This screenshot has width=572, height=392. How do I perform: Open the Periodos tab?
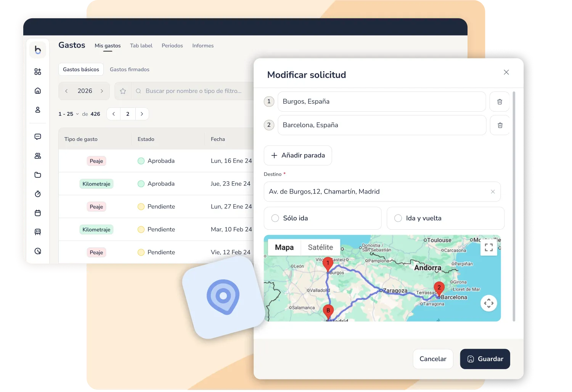[172, 46]
